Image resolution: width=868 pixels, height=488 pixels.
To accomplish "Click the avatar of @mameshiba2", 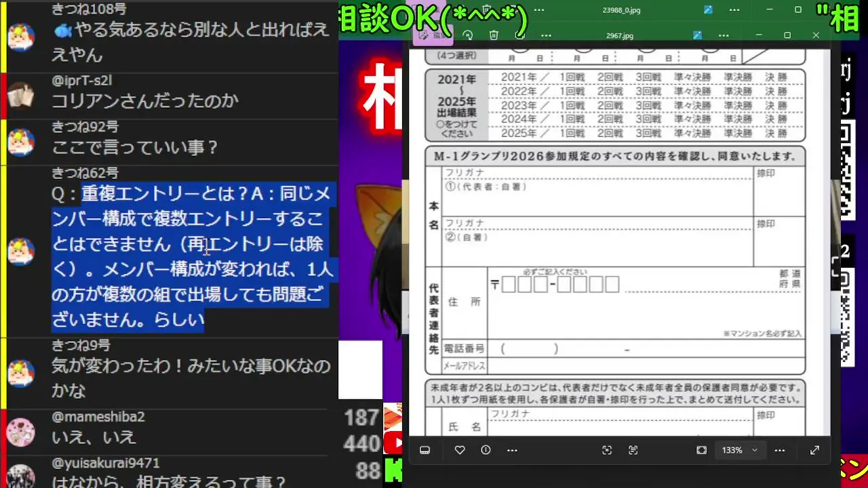I will pos(21,432).
